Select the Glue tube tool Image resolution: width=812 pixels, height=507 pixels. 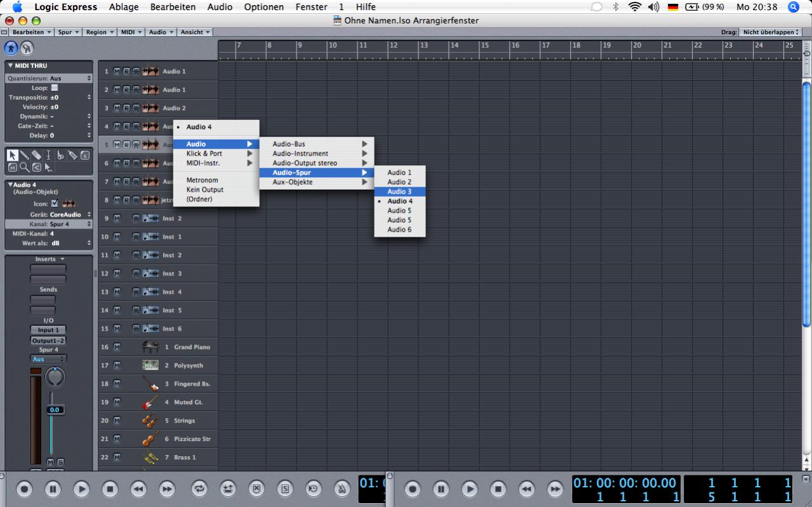point(72,155)
